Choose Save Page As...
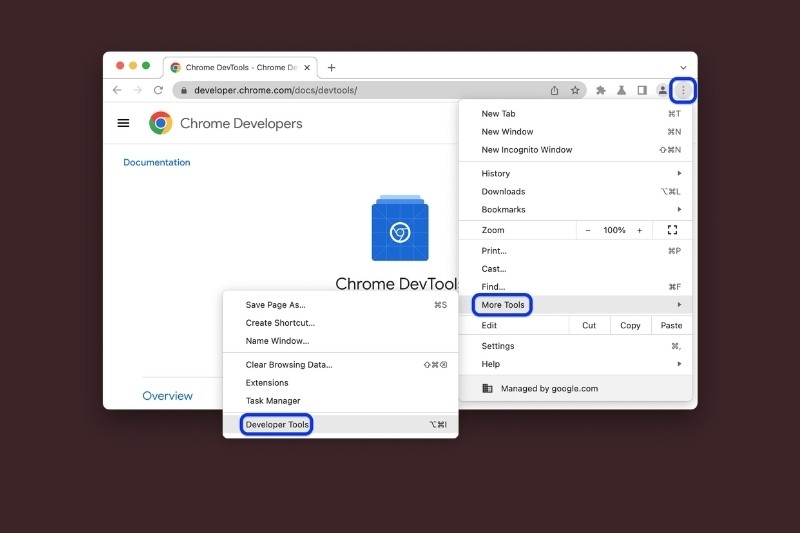The image size is (800, 533). point(340,305)
